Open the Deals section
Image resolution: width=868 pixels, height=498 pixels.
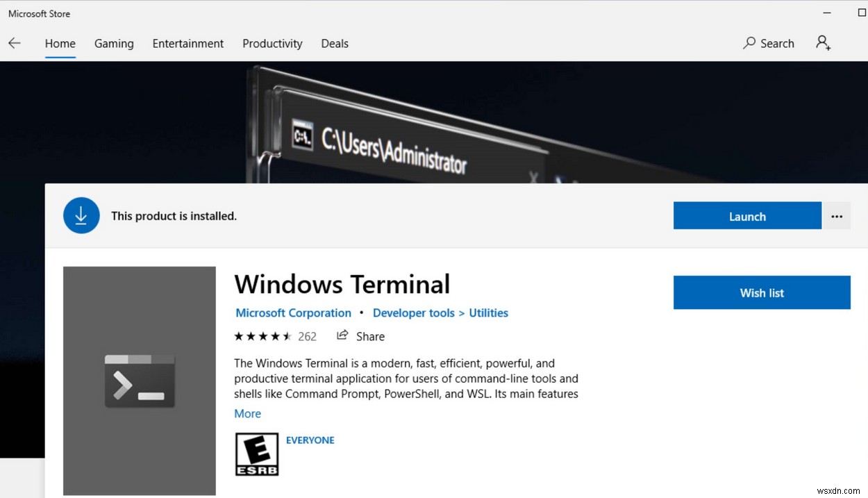pos(335,43)
